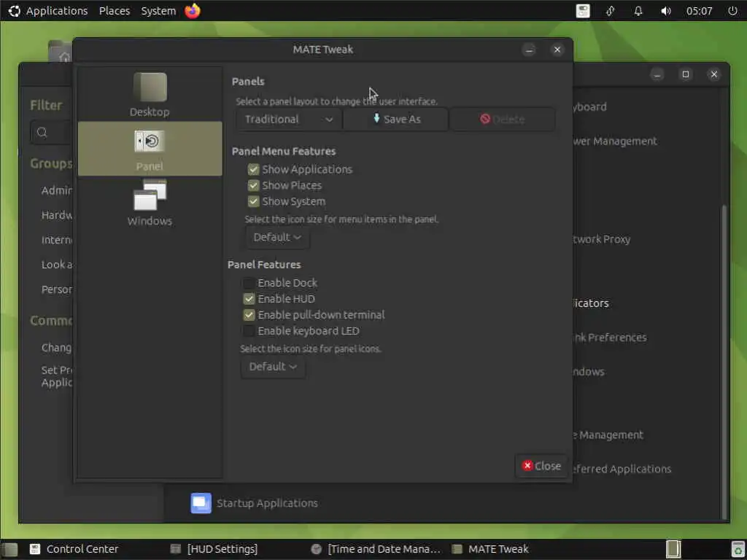Launch Firefox from the top panel
This screenshot has height=560, width=747.
[x=193, y=10]
